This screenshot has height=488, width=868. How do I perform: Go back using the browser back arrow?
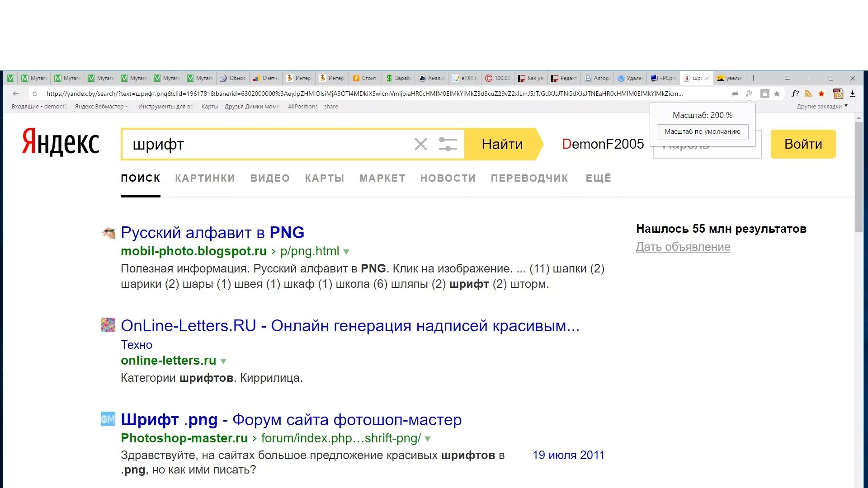tap(16, 94)
